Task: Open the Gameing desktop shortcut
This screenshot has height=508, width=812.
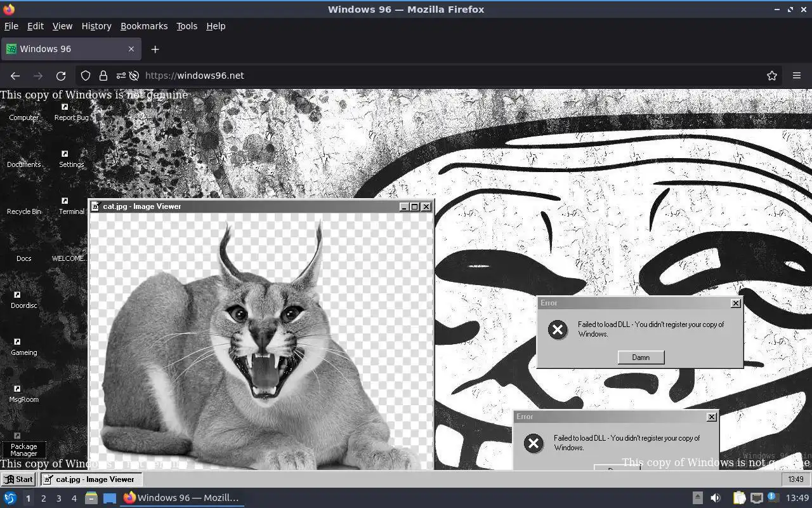Action: point(23,347)
